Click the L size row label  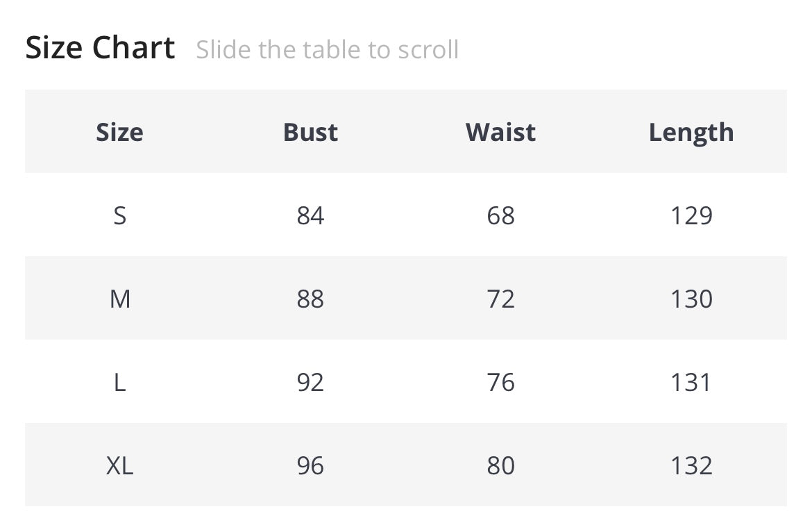119,383
